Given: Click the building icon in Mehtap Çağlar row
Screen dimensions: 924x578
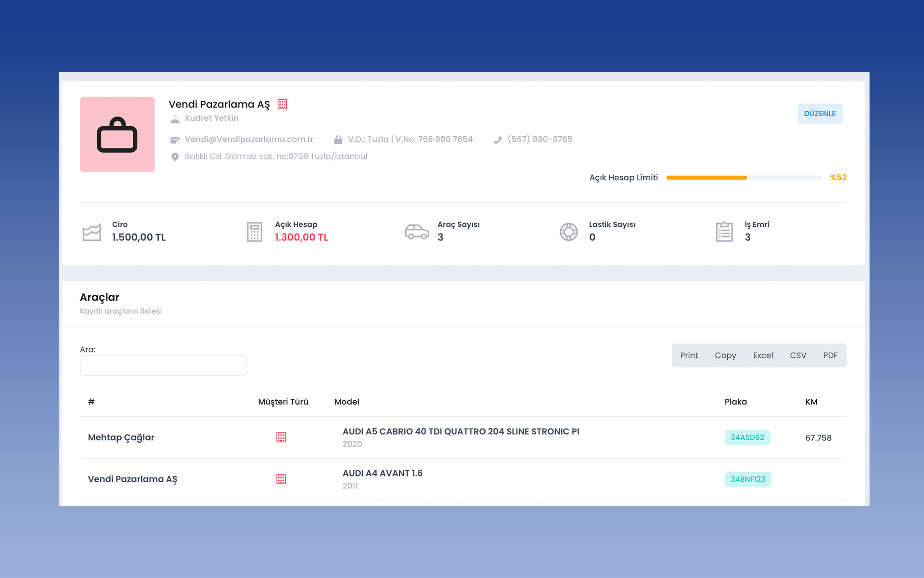Looking at the screenshot, I should pyautogui.click(x=281, y=437).
